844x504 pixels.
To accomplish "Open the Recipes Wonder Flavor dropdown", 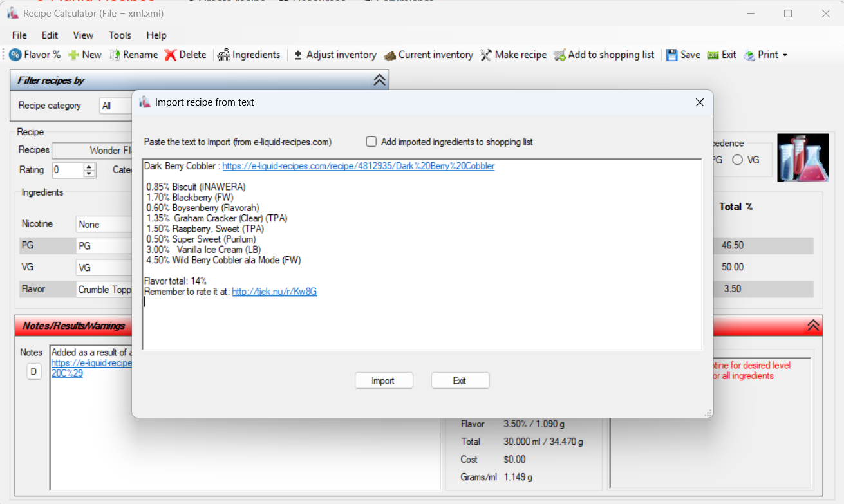I will (92, 151).
